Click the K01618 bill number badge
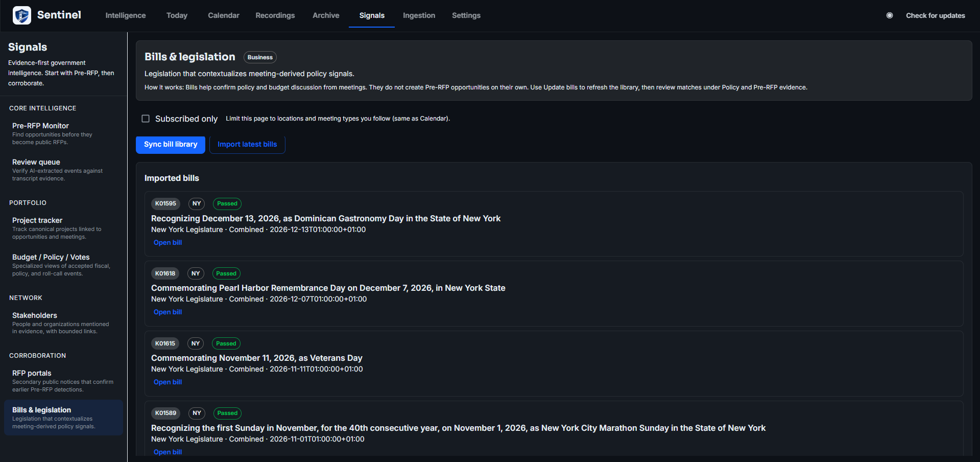This screenshot has width=980, height=462. pos(165,273)
